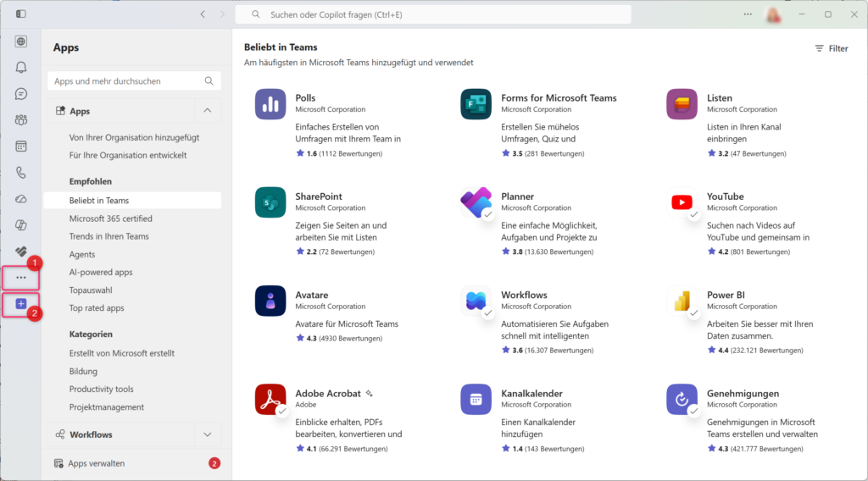Open Calendar in the left rail

pos(21,147)
